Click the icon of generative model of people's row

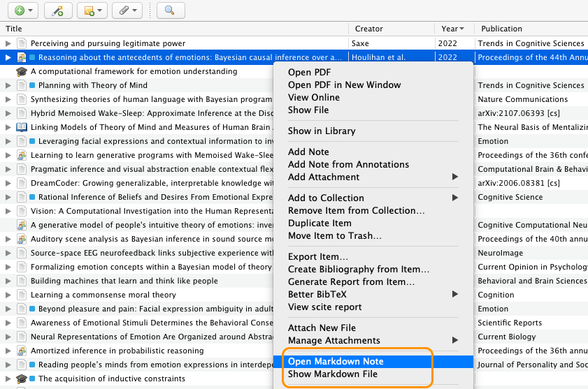click(22, 225)
